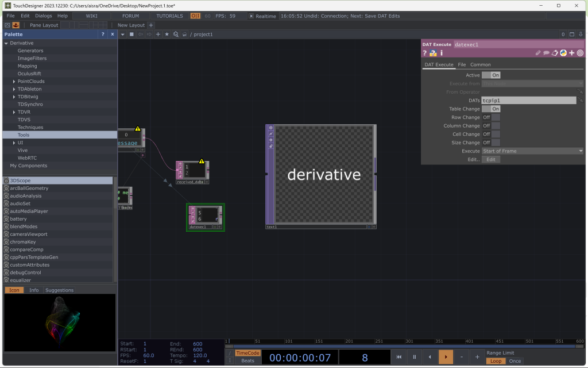The image size is (588, 368).
Task: Add operator with plus icon in pane bar
Action: pos(158,34)
